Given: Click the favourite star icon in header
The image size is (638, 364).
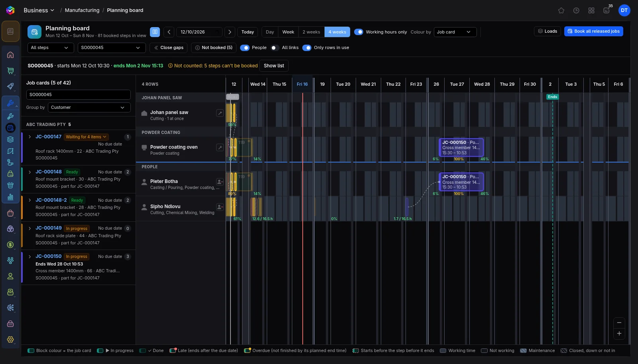Looking at the screenshot, I should pos(561,10).
